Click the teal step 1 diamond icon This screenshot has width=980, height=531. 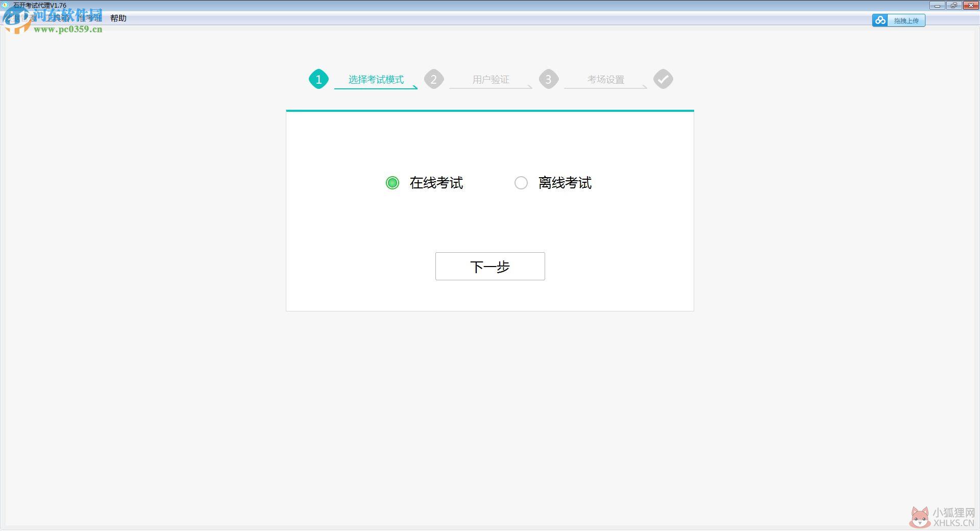click(318, 79)
